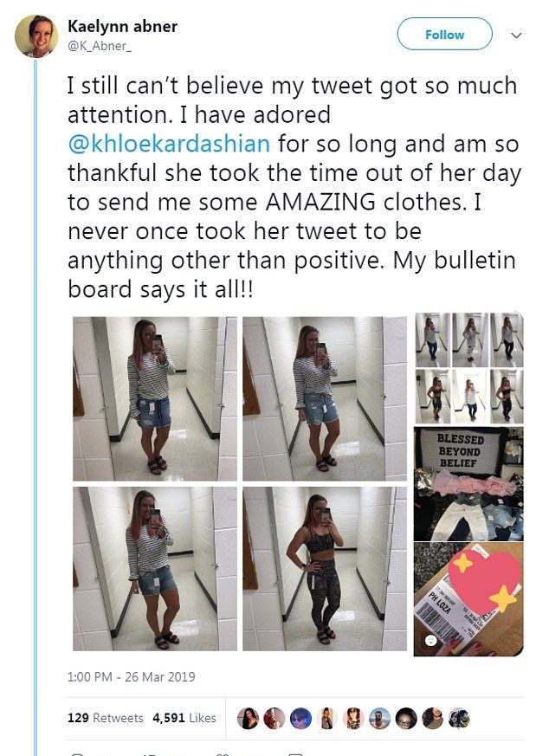549x756 pixels.
Task: View the striped top denim skirt photo
Action: click(155, 398)
